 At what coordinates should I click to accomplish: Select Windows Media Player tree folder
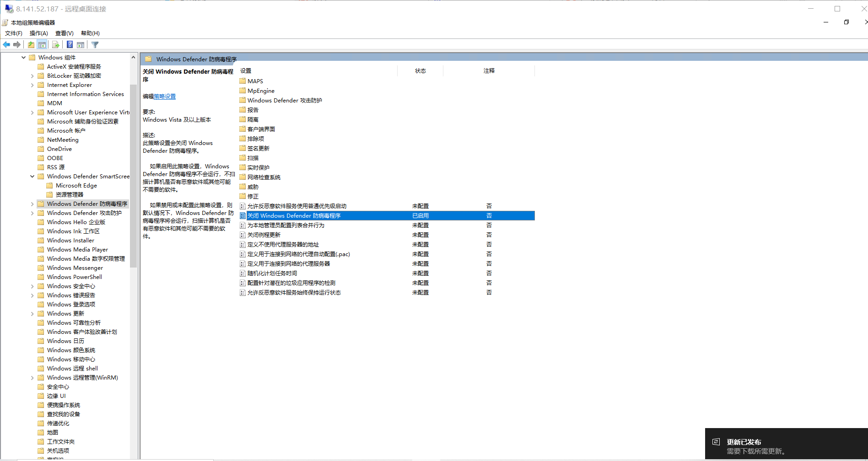[x=77, y=250]
